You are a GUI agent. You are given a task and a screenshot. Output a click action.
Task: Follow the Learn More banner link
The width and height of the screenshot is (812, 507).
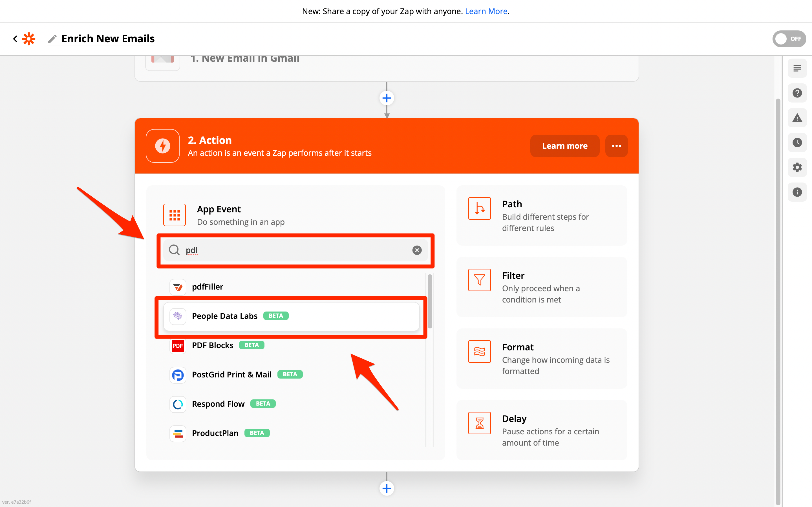pos(486,11)
